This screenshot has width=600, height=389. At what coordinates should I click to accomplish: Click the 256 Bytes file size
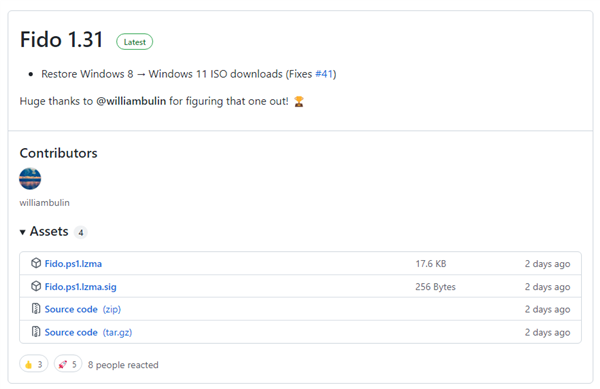435,286
